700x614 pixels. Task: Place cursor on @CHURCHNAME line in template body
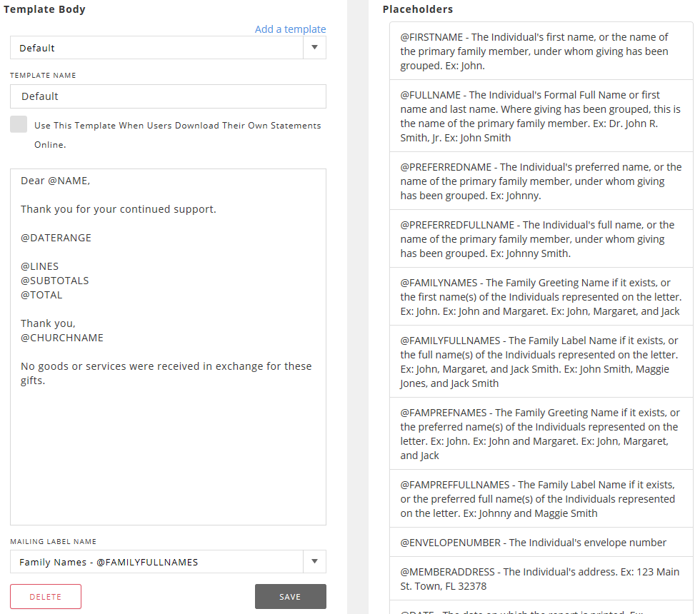coord(62,338)
